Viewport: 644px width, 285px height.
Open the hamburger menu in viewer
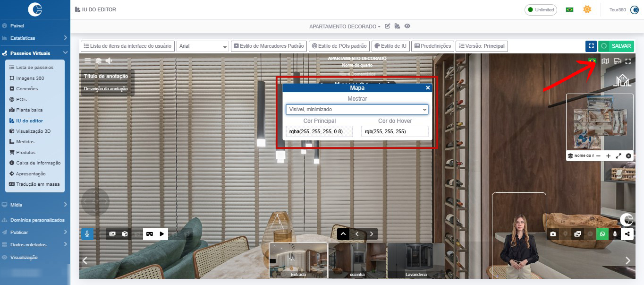87,60
